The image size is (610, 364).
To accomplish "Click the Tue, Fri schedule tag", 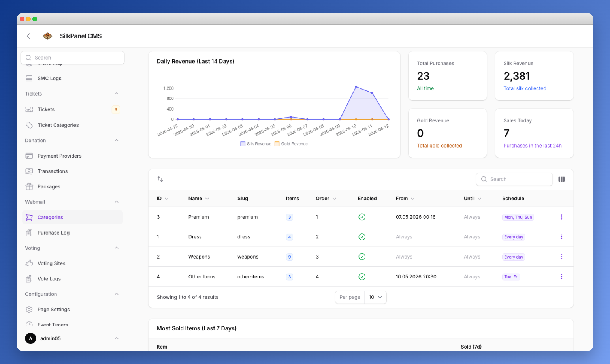I will tap(511, 277).
